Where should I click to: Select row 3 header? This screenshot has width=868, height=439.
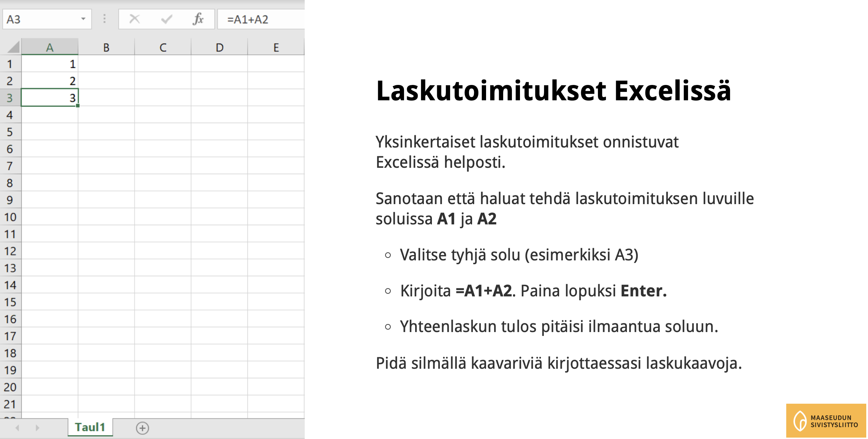(x=10, y=98)
